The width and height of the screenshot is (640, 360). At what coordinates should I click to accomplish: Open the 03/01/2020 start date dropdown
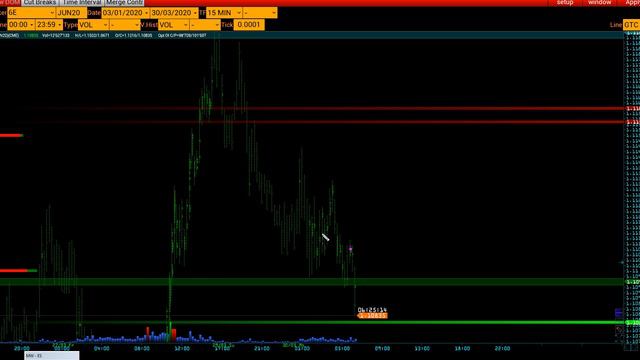(125, 13)
